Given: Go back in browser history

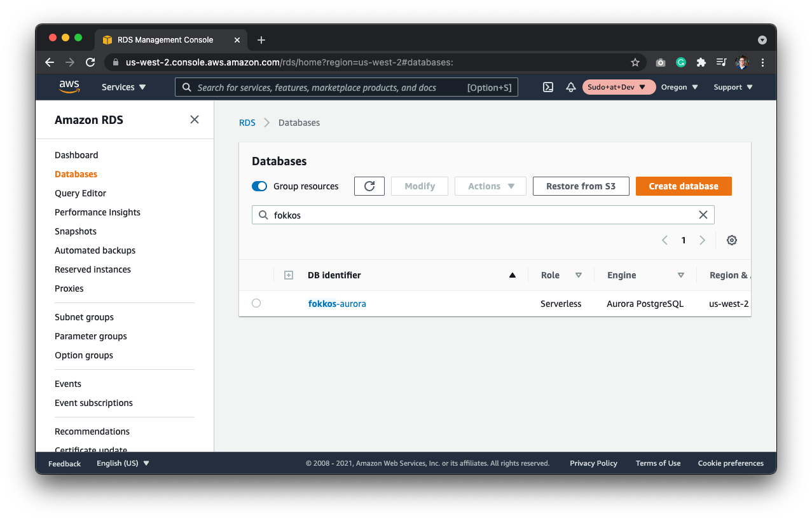Looking at the screenshot, I should 50,62.
